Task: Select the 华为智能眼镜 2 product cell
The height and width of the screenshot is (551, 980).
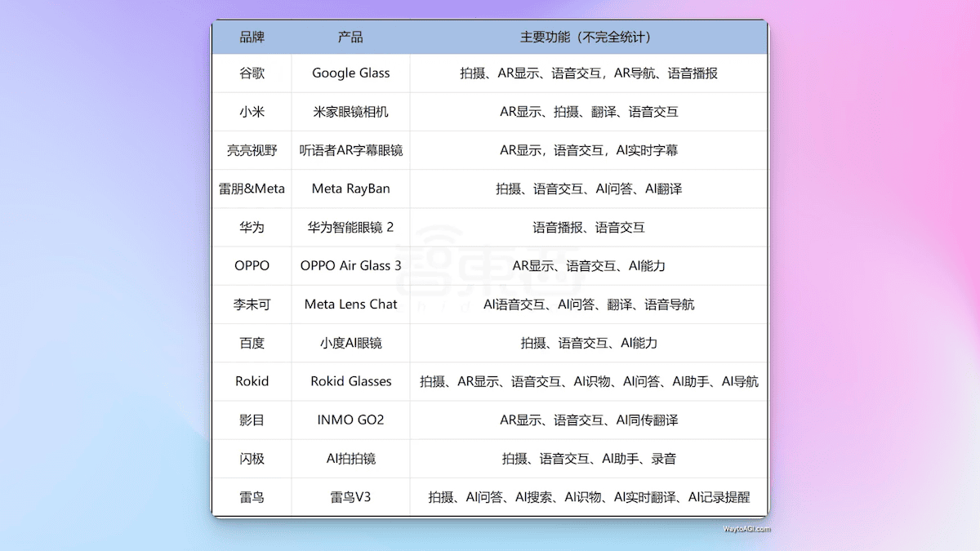Action: click(351, 227)
